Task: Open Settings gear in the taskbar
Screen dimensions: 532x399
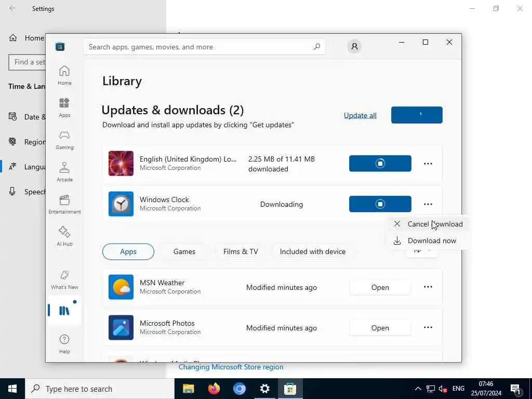Action: pos(264,389)
